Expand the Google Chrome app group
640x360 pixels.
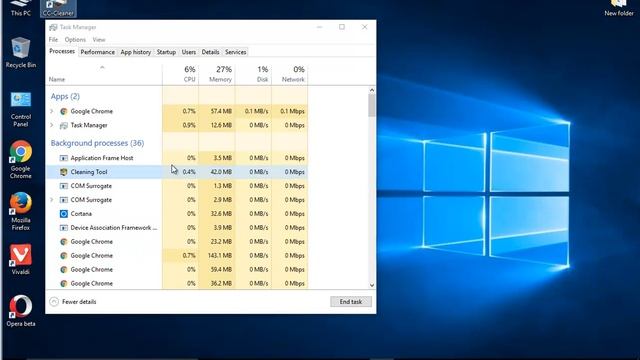(x=52, y=111)
